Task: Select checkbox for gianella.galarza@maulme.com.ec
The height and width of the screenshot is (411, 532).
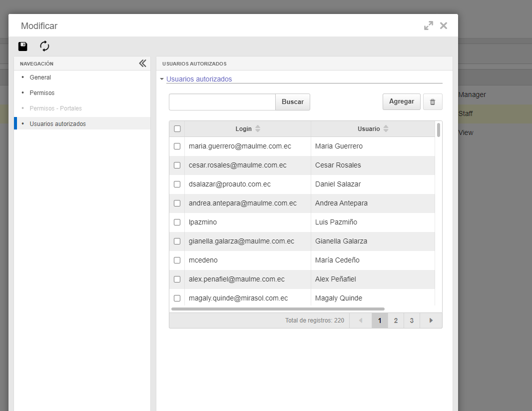Action: click(x=177, y=241)
